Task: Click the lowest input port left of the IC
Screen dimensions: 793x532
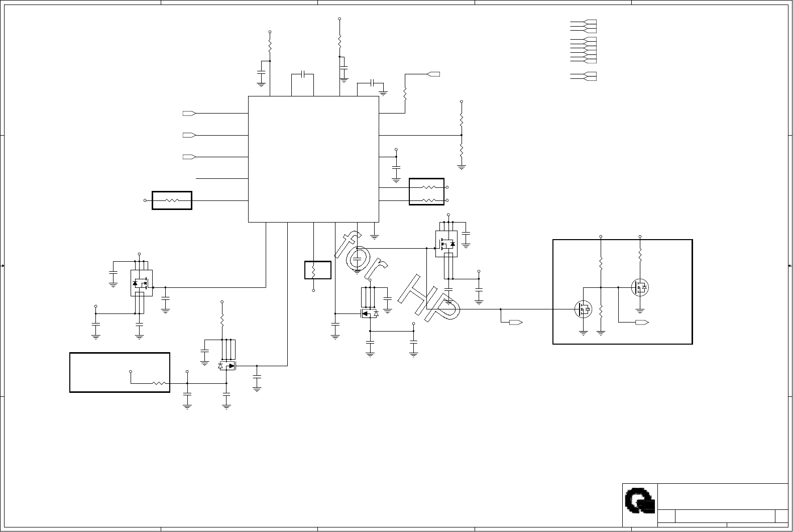Action: pyautogui.click(x=189, y=157)
